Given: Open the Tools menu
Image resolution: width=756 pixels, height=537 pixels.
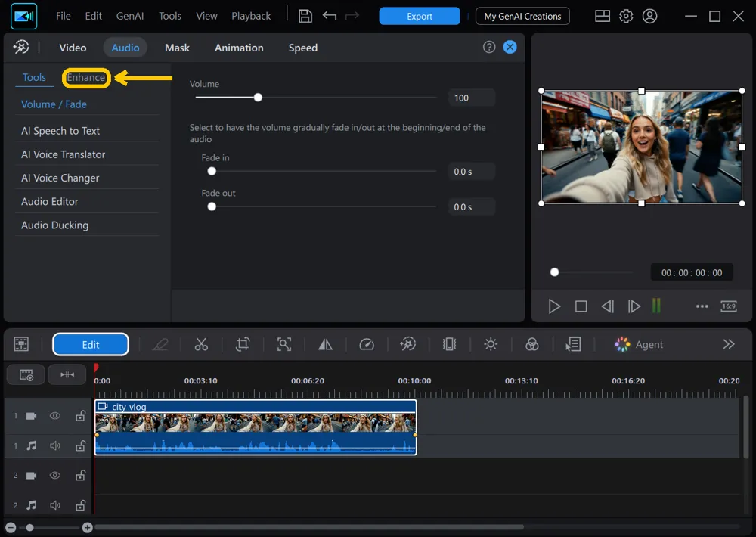Looking at the screenshot, I should [169, 16].
